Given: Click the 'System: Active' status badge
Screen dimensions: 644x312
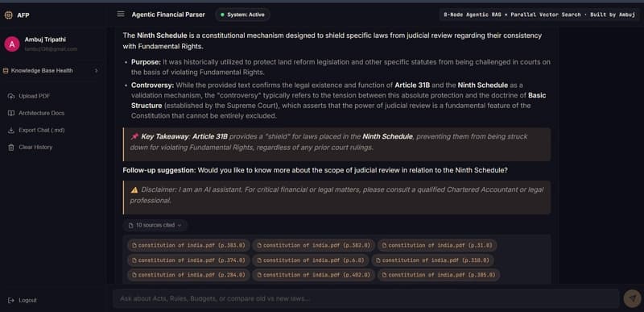Looking at the screenshot, I should point(242,15).
